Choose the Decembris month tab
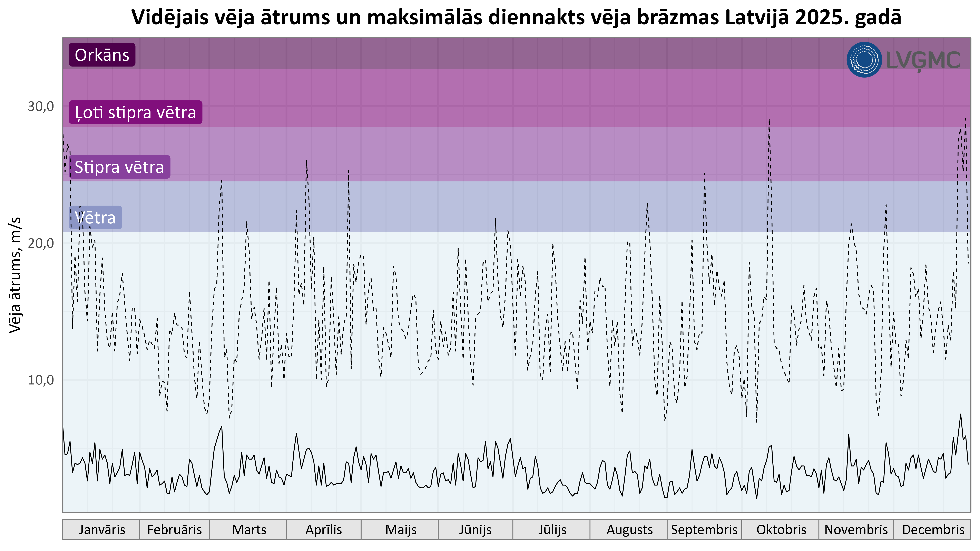980x551 pixels. pyautogui.click(x=933, y=529)
